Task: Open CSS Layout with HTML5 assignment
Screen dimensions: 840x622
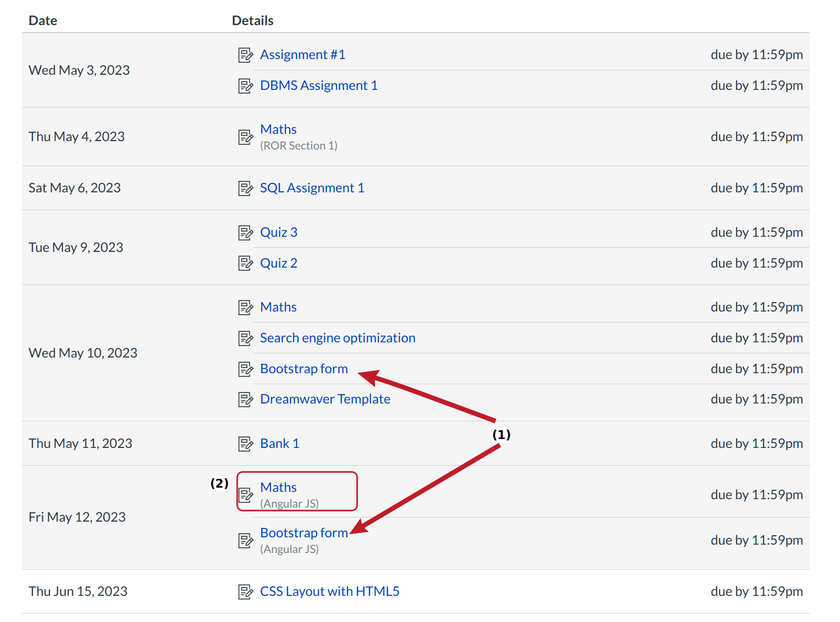Action: [x=330, y=592]
